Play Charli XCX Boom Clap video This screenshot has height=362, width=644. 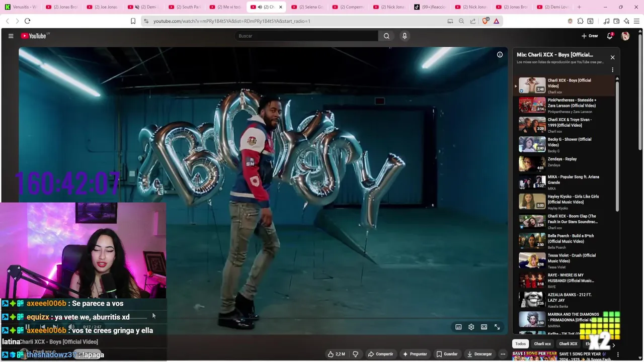pyautogui.click(x=563, y=221)
